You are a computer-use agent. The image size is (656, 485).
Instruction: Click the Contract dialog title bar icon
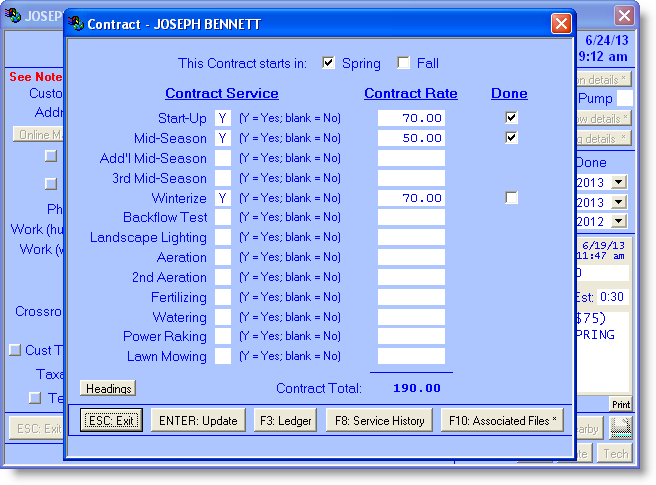click(77, 24)
